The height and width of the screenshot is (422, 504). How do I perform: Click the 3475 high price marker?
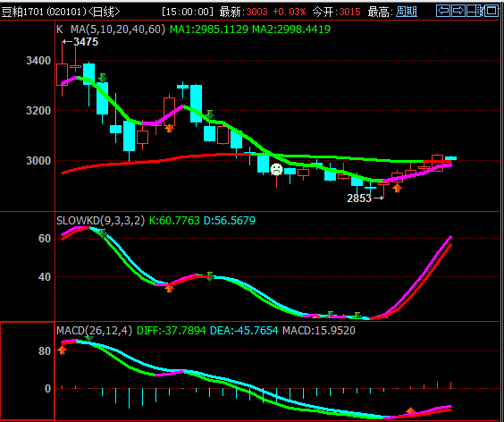tap(80, 42)
